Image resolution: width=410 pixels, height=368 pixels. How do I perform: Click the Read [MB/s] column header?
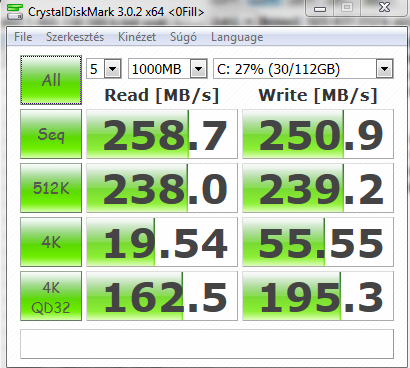pyautogui.click(x=162, y=95)
